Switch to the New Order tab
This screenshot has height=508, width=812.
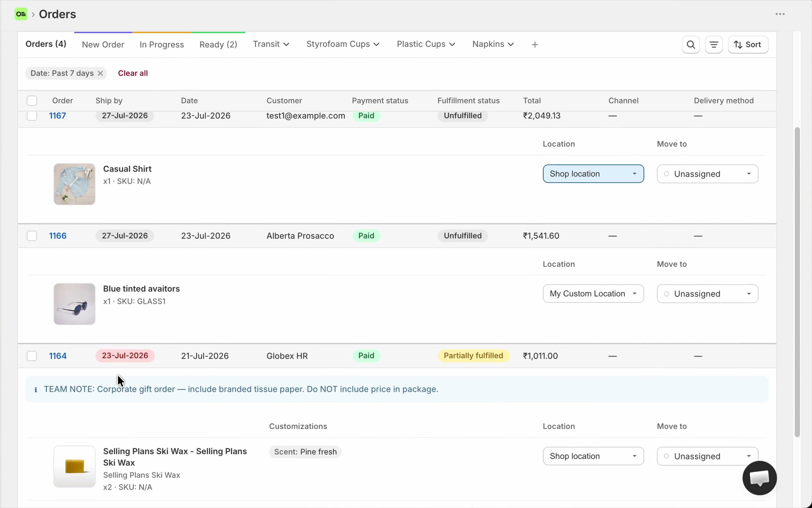[103, 45]
